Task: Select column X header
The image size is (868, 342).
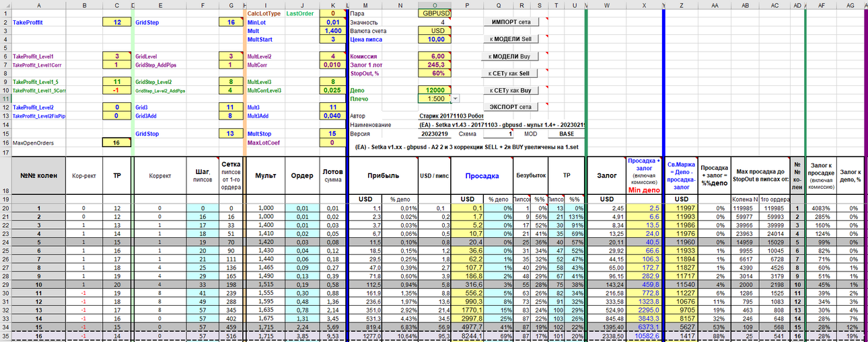Action: point(644,5)
